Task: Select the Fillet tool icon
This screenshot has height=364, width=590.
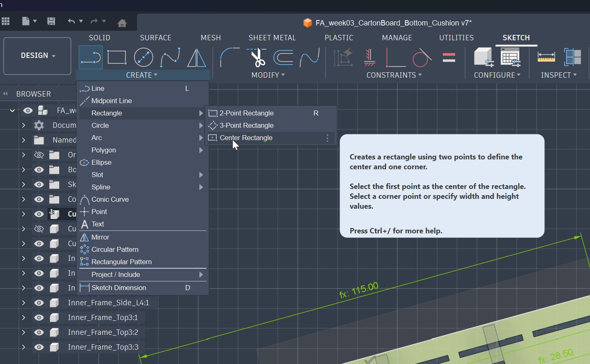Action: click(229, 58)
